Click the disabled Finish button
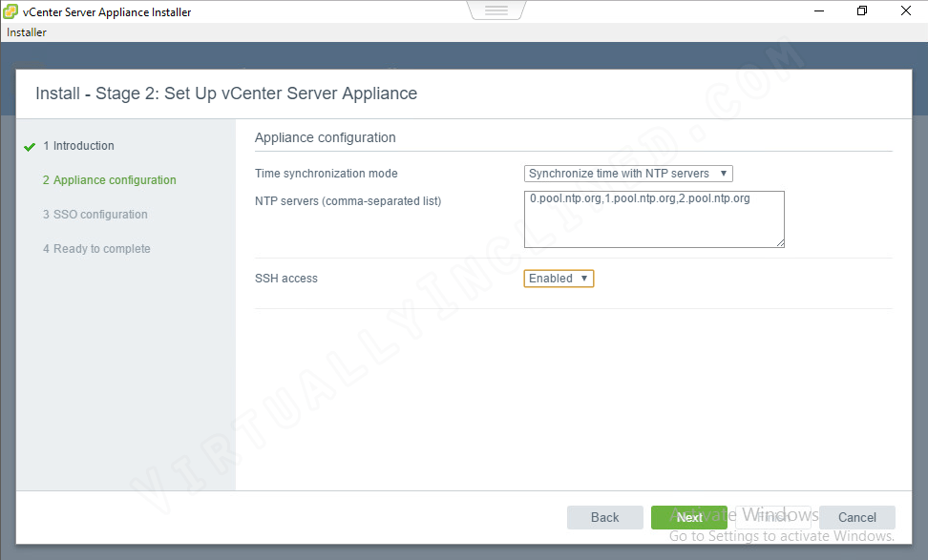 coord(773,517)
